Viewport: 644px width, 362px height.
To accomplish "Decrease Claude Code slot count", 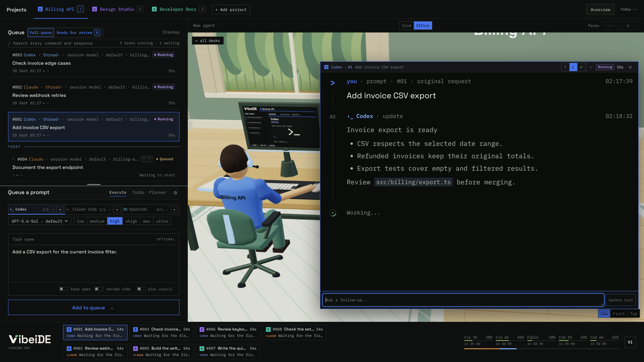I will (110, 210).
